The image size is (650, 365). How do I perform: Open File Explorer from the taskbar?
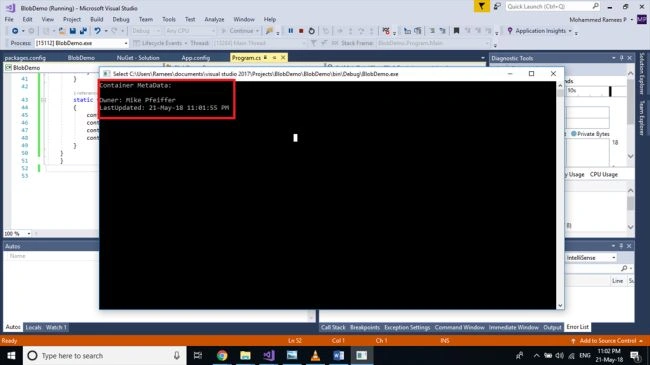[245, 355]
